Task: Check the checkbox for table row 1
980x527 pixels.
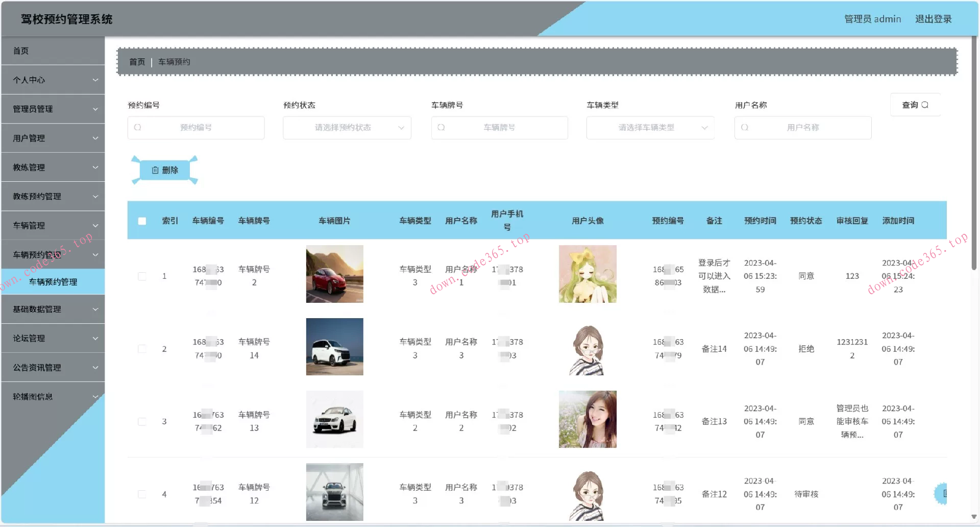Action: pyautogui.click(x=142, y=276)
